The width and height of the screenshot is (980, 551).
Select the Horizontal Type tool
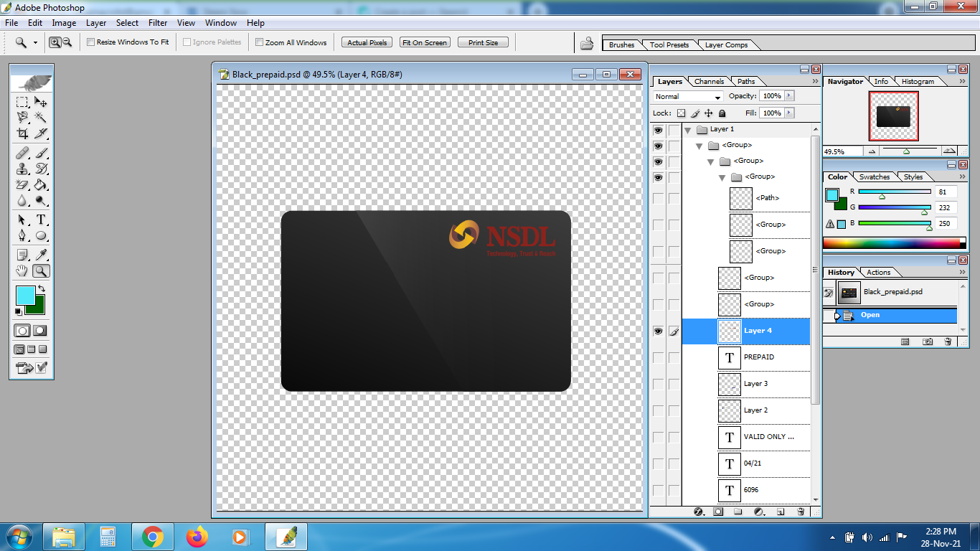[x=41, y=220]
